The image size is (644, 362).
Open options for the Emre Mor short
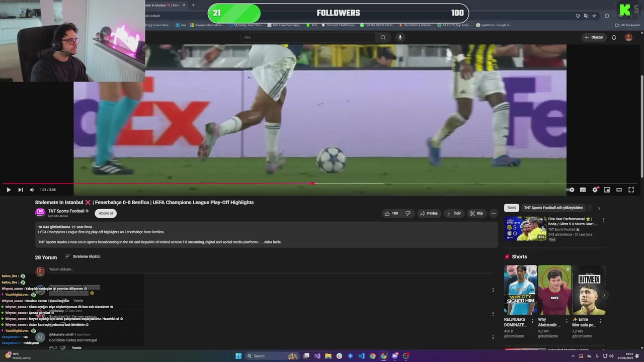[x=601, y=321]
